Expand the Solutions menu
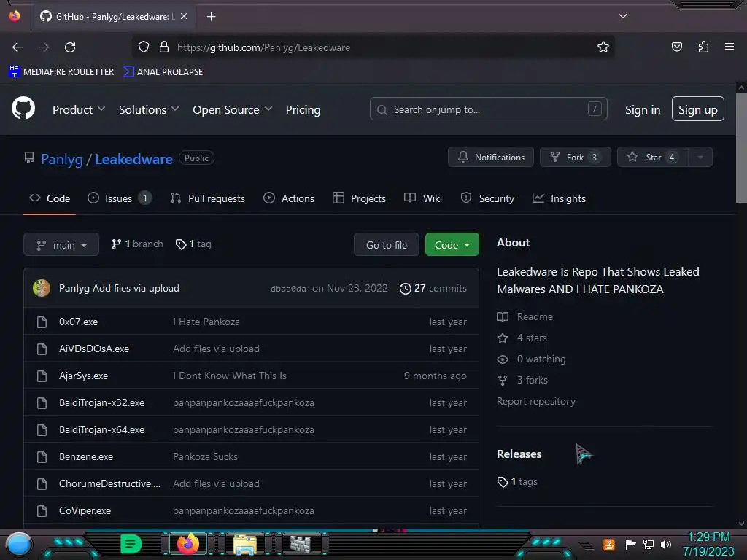Screen dimensions: 747x560 149,109
